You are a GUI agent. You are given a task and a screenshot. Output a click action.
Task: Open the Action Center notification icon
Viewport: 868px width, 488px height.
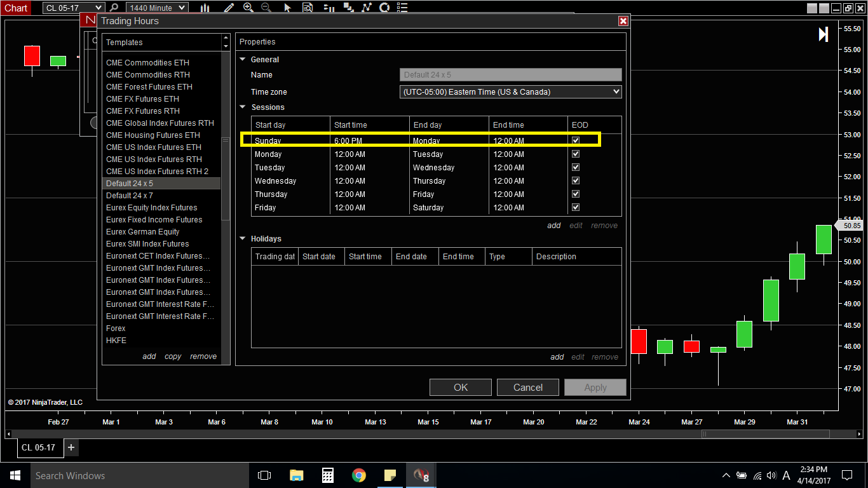tap(846, 475)
